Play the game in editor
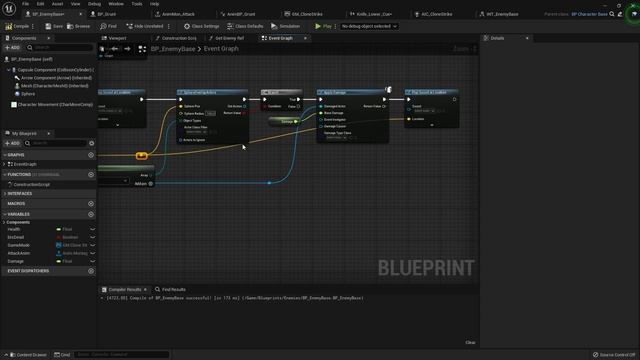640x360 pixels. (x=323, y=26)
